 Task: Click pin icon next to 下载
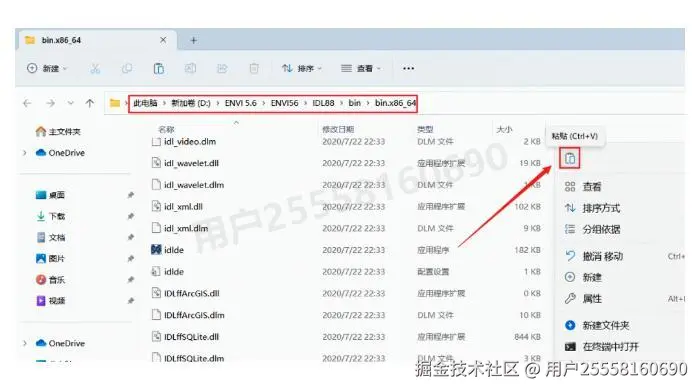130,216
